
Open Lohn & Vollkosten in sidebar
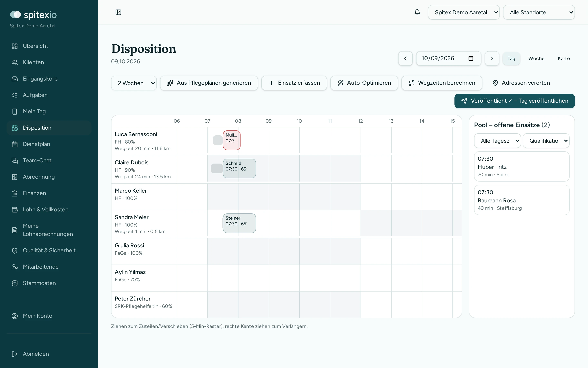tap(49, 209)
